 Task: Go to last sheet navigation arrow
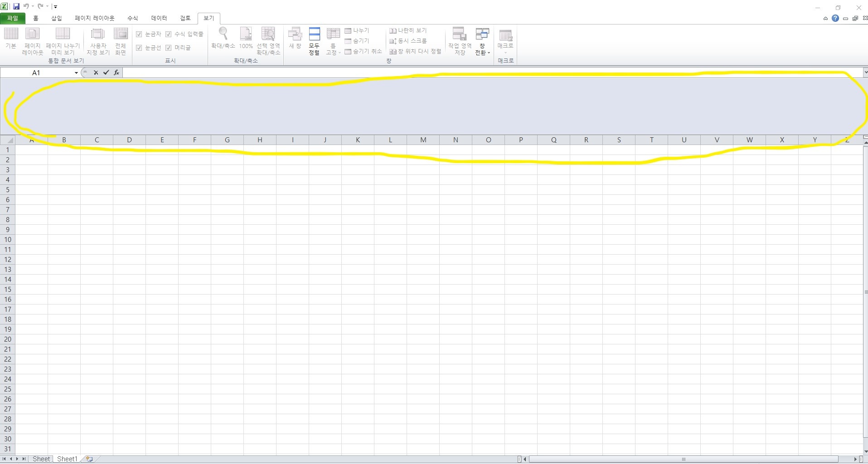24,459
